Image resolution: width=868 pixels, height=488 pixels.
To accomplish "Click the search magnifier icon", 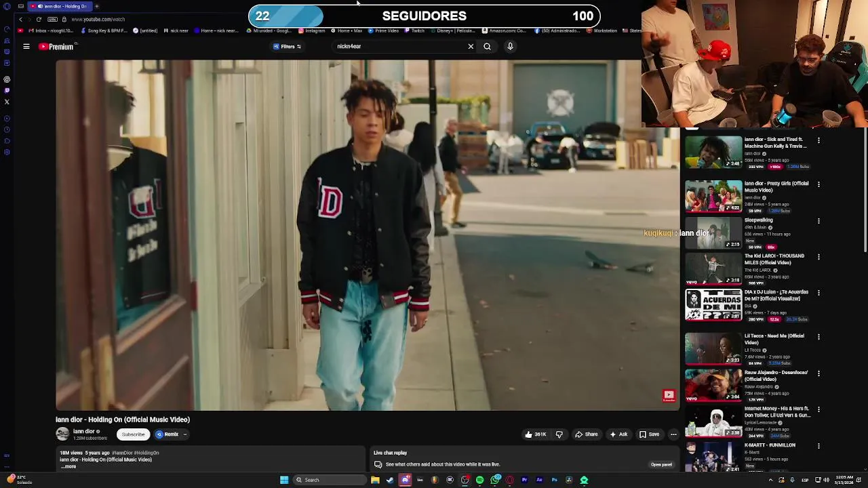I will tap(487, 47).
